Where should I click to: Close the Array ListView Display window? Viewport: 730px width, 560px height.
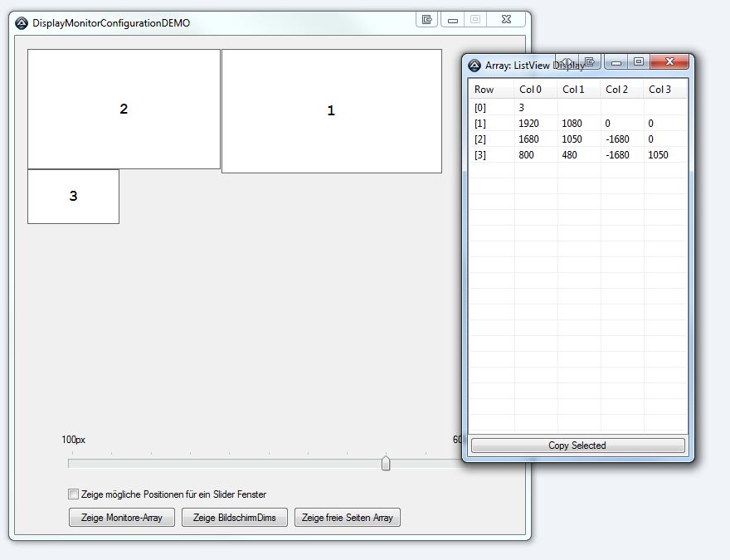pyautogui.click(x=669, y=62)
